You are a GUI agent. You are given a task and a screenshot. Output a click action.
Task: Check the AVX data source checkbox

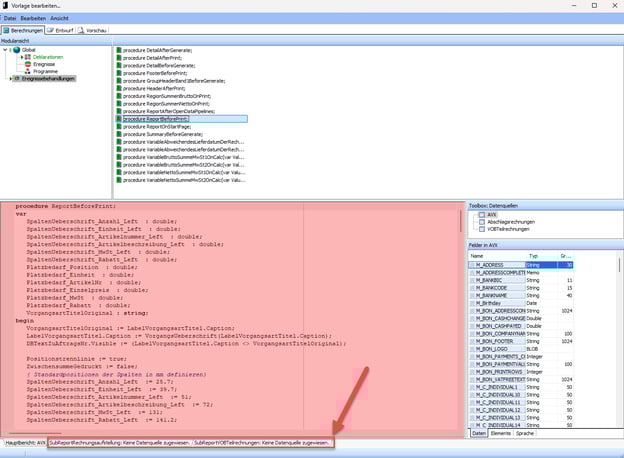[482, 214]
